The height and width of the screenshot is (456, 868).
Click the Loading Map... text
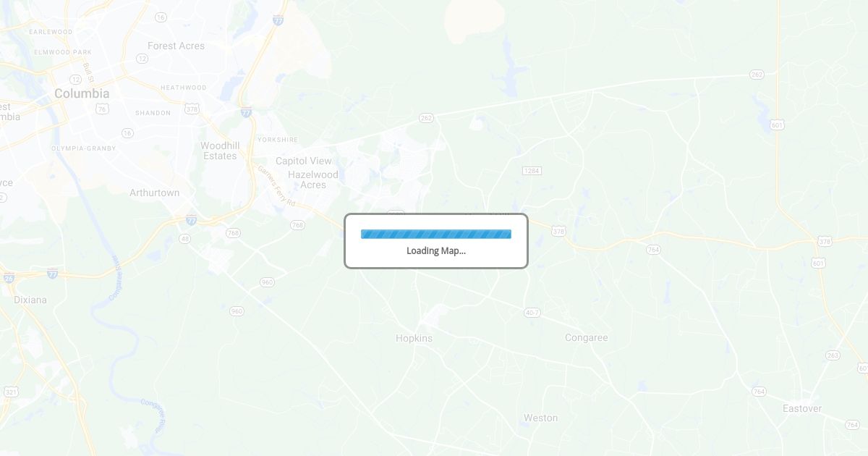(436, 251)
